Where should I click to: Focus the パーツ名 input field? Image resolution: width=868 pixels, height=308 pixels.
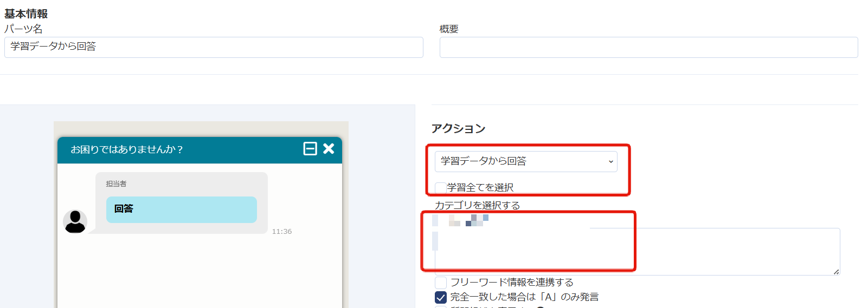click(214, 47)
